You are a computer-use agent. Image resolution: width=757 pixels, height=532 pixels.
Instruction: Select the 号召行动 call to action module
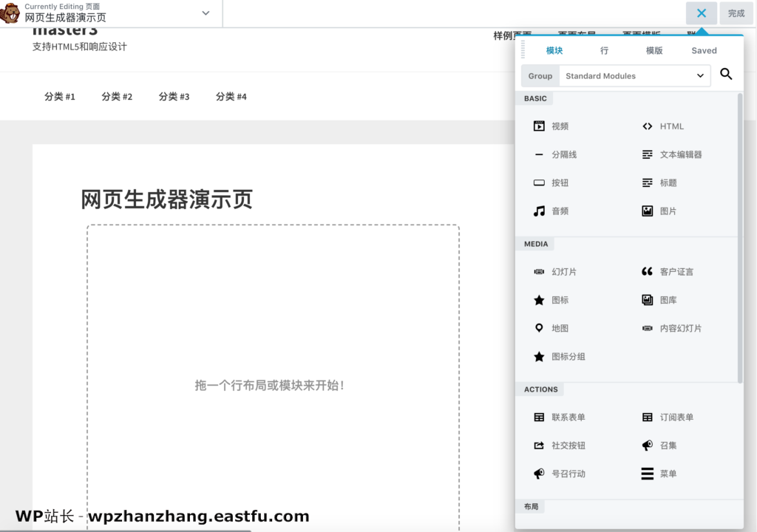pyautogui.click(x=563, y=474)
